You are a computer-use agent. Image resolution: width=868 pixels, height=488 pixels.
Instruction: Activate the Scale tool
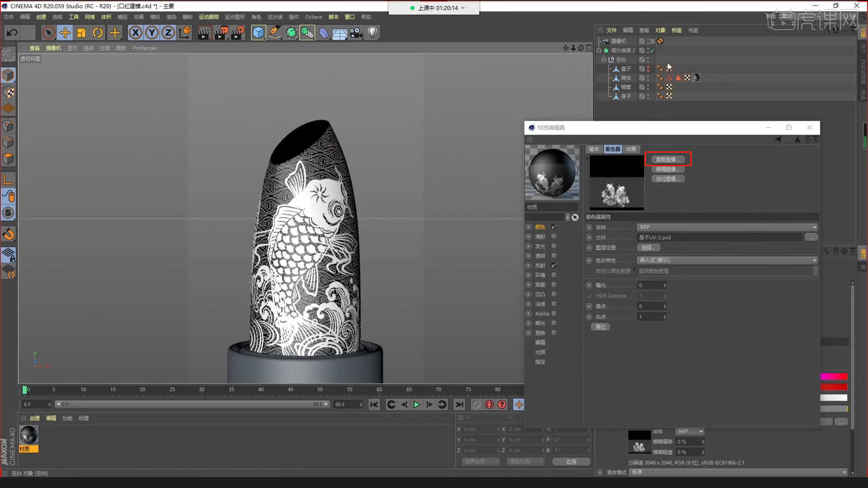click(x=81, y=33)
